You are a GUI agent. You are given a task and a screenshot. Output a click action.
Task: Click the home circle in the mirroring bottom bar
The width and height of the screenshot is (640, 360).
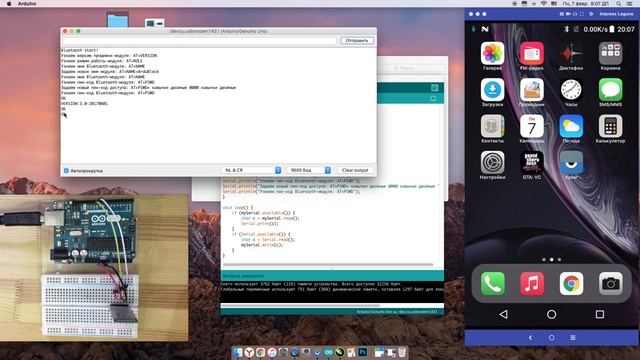pos(551,338)
